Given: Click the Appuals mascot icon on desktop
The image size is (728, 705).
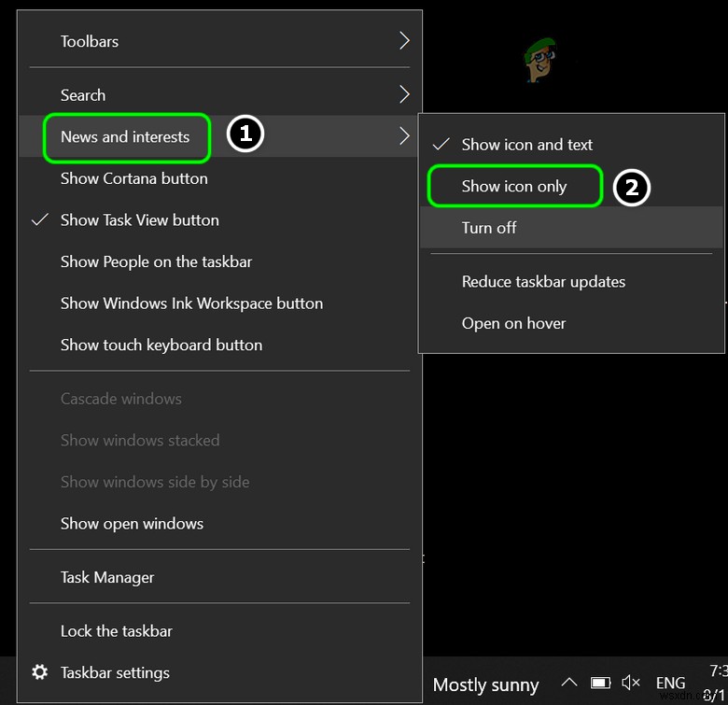Looking at the screenshot, I should [x=539, y=61].
